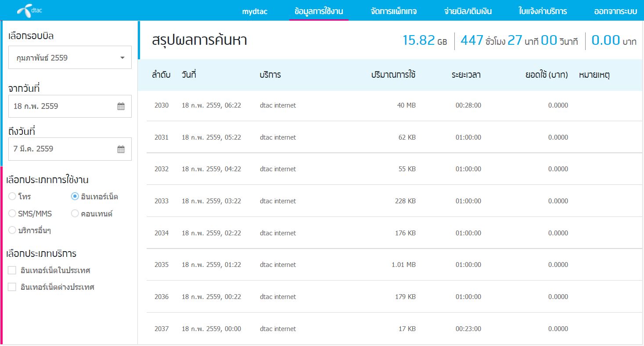This screenshot has height=346, width=644.
Task: Open the จ่ายบิล/เติมเงิน menu
Action: coord(468,11)
